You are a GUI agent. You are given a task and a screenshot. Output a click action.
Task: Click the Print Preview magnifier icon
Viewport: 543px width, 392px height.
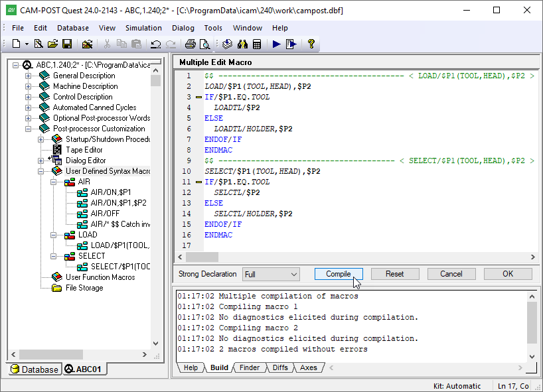(x=205, y=44)
